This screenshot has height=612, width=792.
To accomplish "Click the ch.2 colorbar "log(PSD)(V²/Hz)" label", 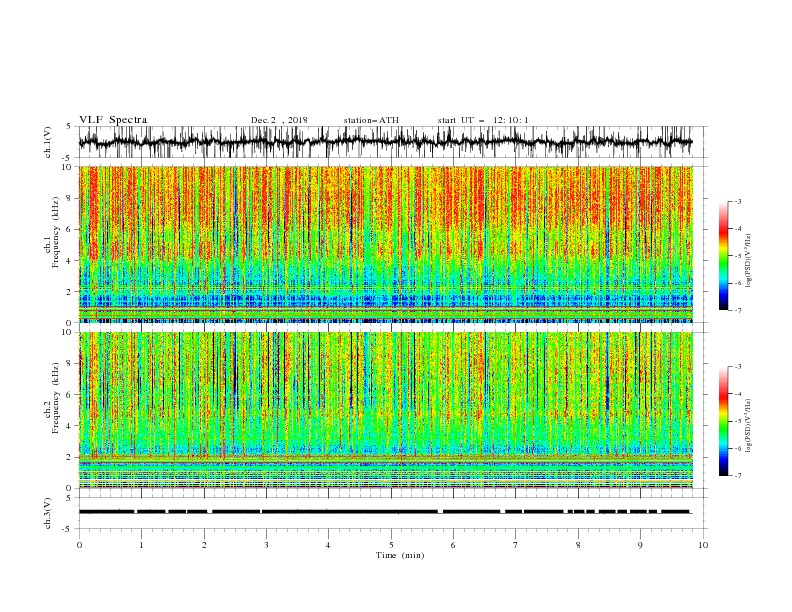I will (748, 425).
